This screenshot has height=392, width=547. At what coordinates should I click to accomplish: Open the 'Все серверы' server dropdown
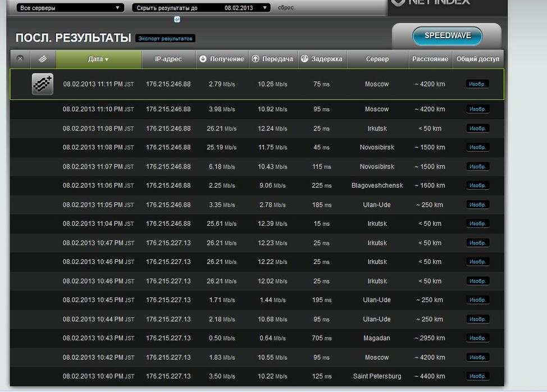tap(70, 8)
